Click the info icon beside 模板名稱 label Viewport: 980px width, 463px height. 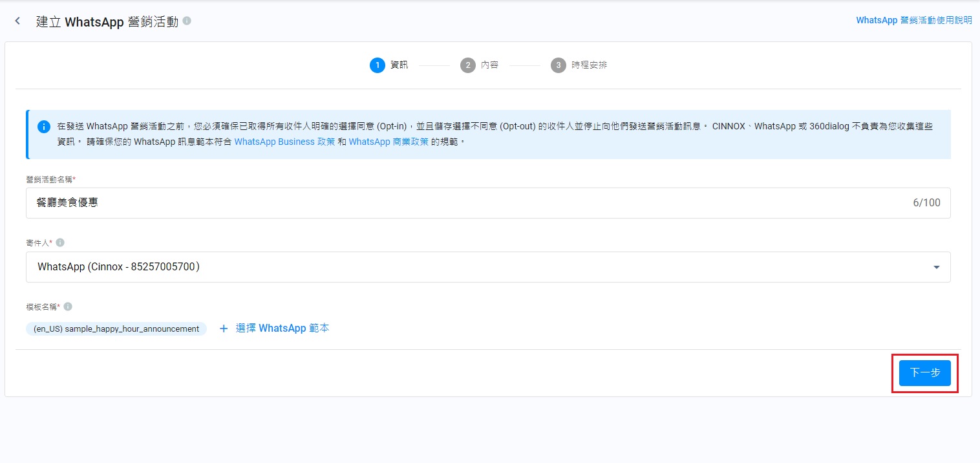pos(68,307)
